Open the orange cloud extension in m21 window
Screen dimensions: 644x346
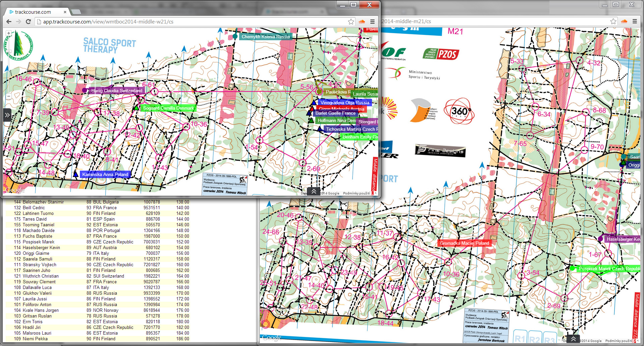624,21
